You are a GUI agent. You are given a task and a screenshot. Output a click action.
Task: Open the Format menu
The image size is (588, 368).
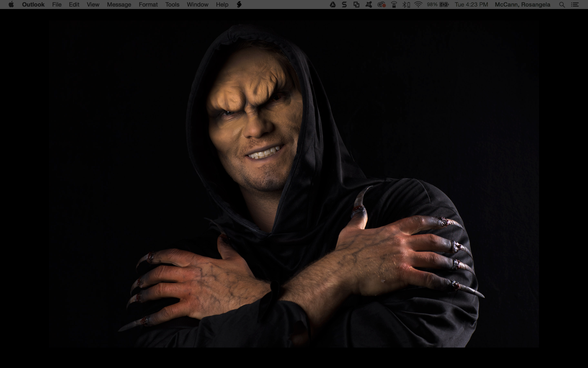(x=148, y=4)
